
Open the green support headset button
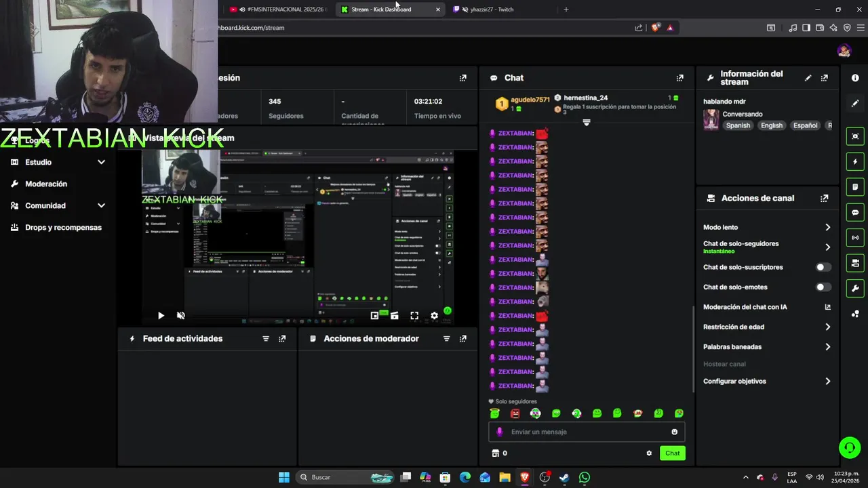click(x=849, y=448)
